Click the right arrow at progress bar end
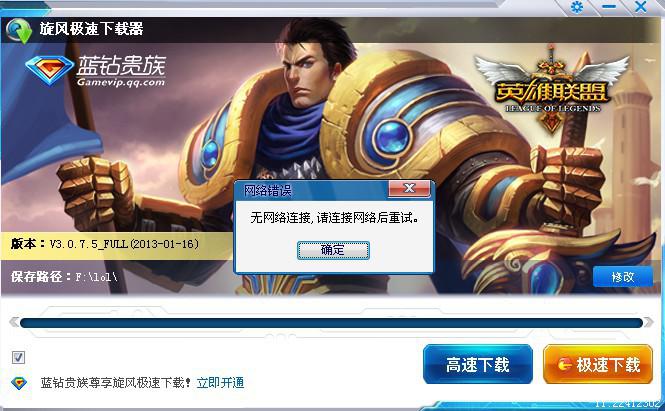Viewport: 665px width, 411px height. click(648, 322)
